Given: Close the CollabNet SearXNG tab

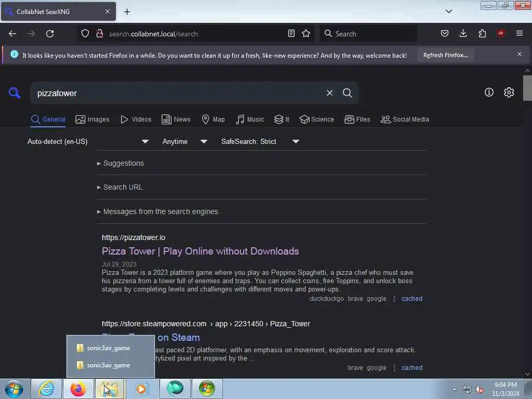Looking at the screenshot, I should click(107, 11).
